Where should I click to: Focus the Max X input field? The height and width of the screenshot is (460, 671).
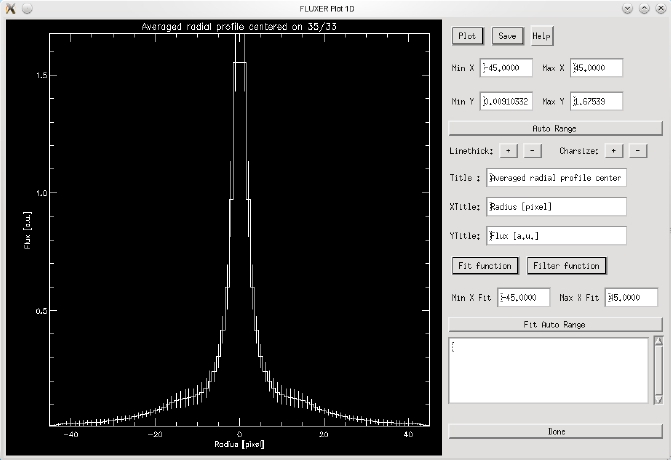pyautogui.click(x=596, y=68)
